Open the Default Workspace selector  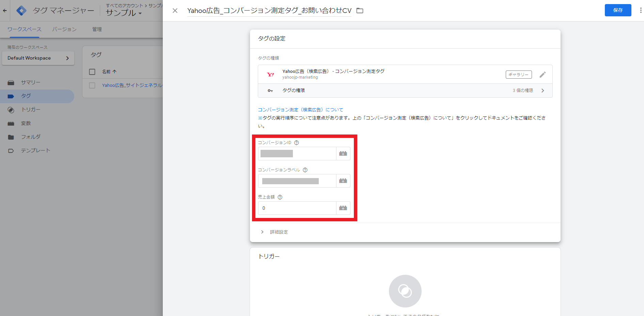tap(38, 58)
